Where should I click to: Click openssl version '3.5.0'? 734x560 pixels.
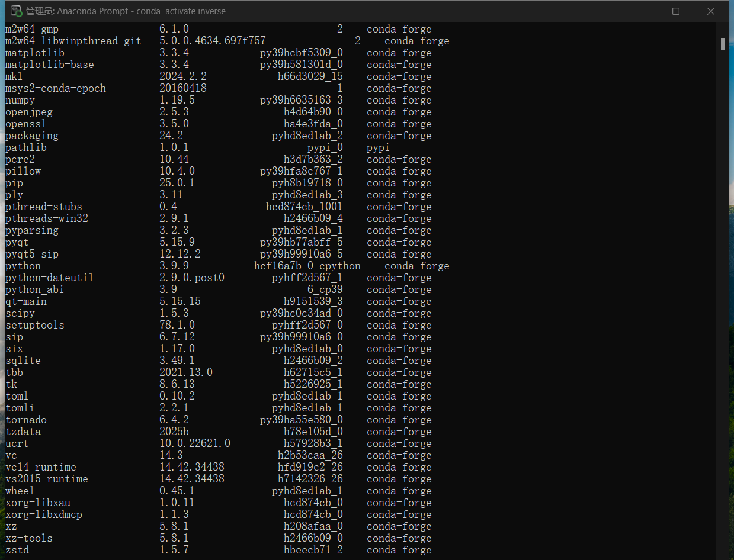point(174,124)
